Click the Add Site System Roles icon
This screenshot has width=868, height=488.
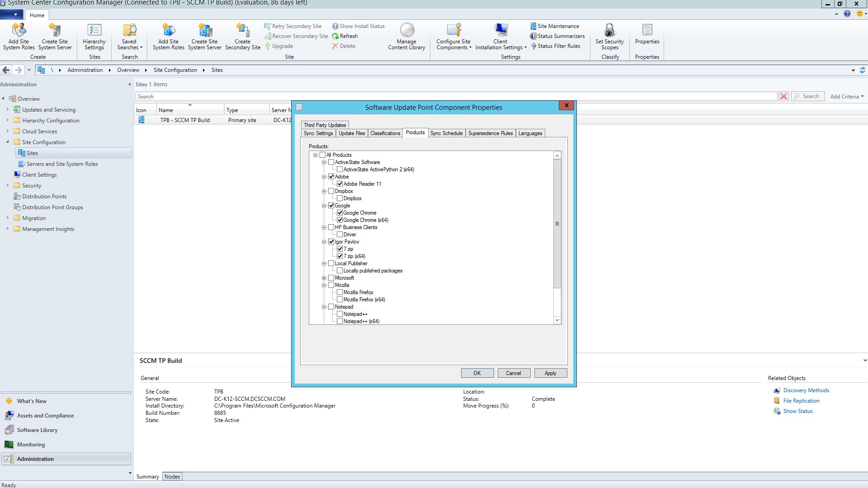tap(19, 31)
